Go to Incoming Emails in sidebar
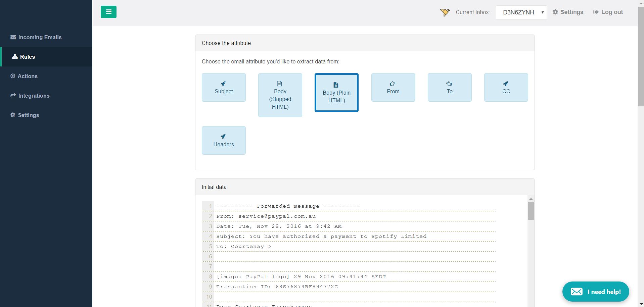644x307 pixels. point(40,37)
